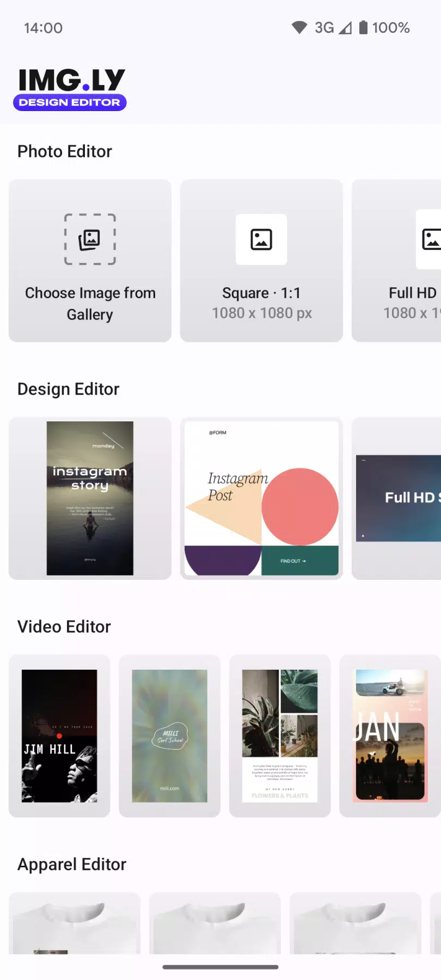Tap the Video Editor section heading
This screenshot has height=980, width=441.
coord(64,627)
